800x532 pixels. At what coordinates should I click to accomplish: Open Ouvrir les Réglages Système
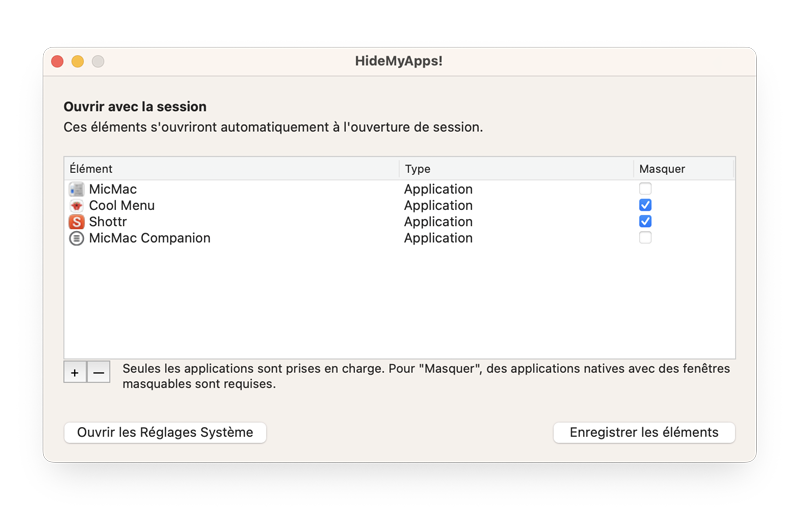[x=165, y=433]
